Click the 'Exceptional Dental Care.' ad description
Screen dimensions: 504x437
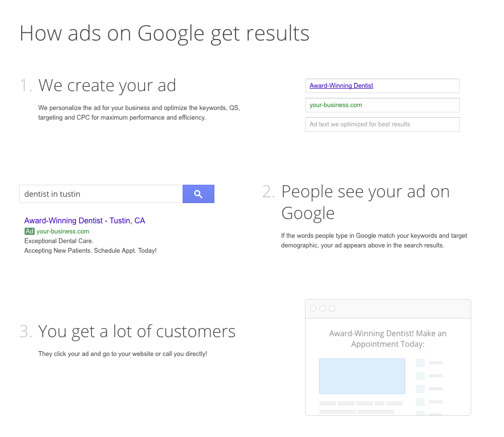click(59, 241)
